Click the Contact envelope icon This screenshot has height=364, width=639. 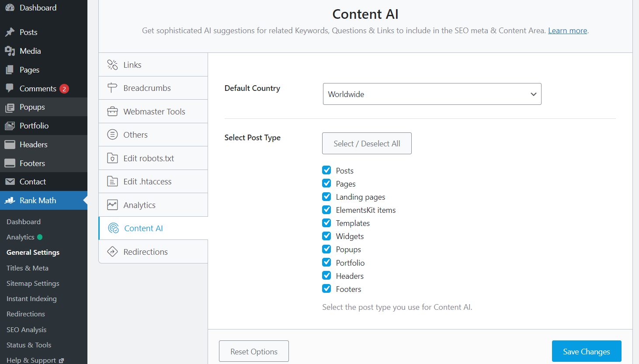(x=10, y=182)
